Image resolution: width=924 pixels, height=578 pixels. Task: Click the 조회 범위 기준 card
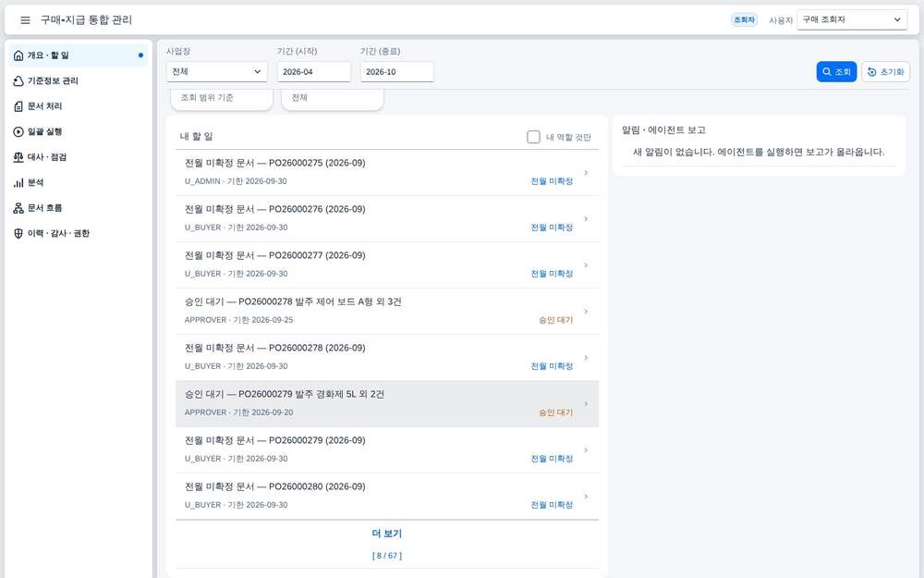click(222, 99)
